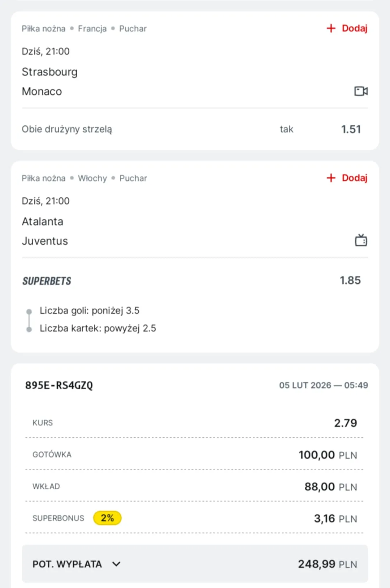Image resolution: width=390 pixels, height=588 pixels.
Task: Click the plus icon on Strasbourg–Monaco card
Action: point(331,28)
